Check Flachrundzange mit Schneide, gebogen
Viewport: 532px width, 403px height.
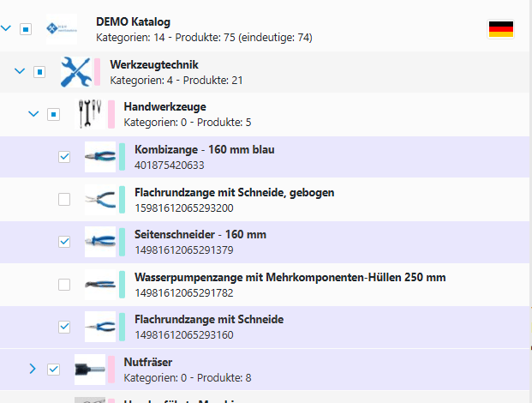point(64,199)
